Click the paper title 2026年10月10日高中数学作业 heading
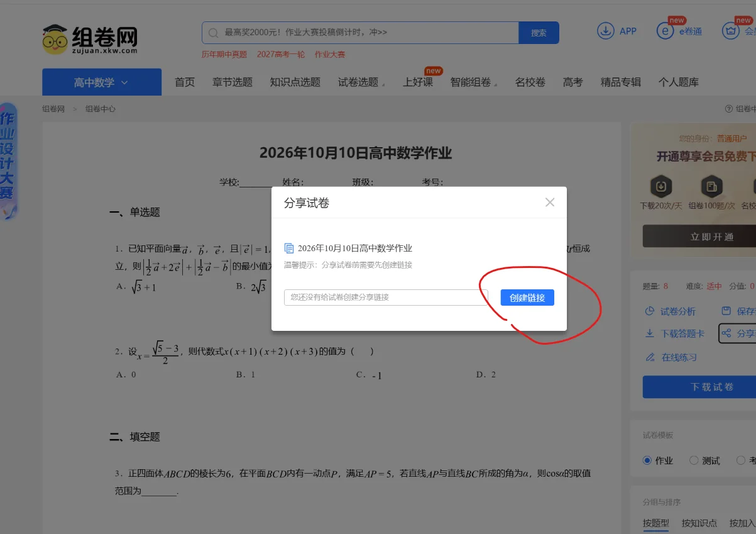 coord(356,153)
